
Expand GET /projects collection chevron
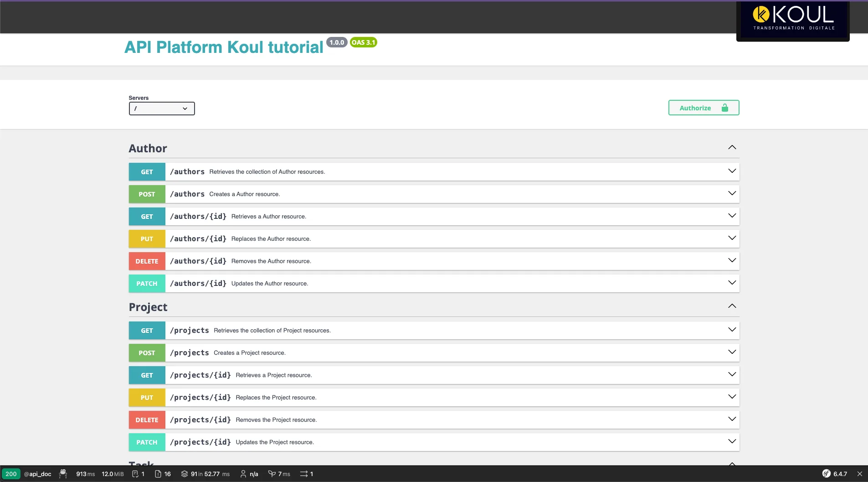point(732,330)
